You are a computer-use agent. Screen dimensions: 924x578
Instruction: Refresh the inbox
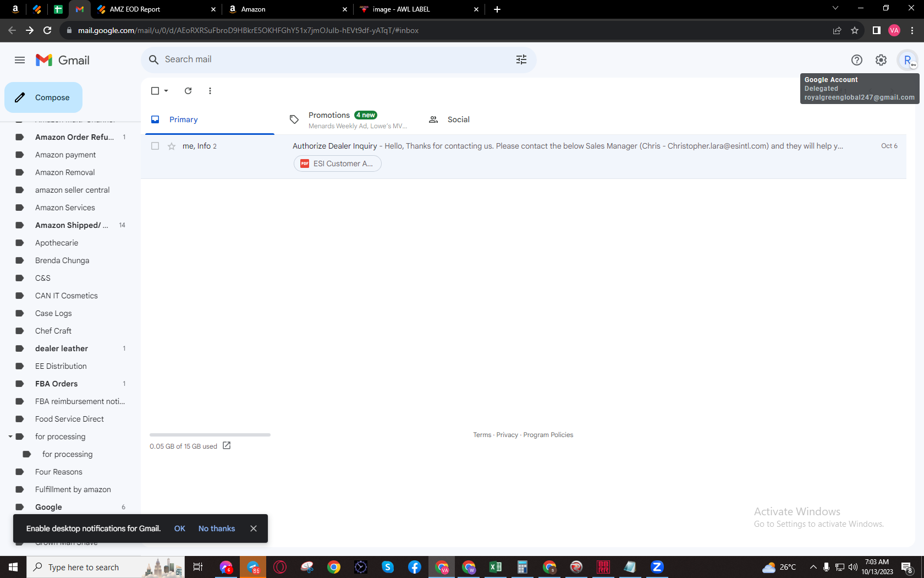pyautogui.click(x=188, y=91)
